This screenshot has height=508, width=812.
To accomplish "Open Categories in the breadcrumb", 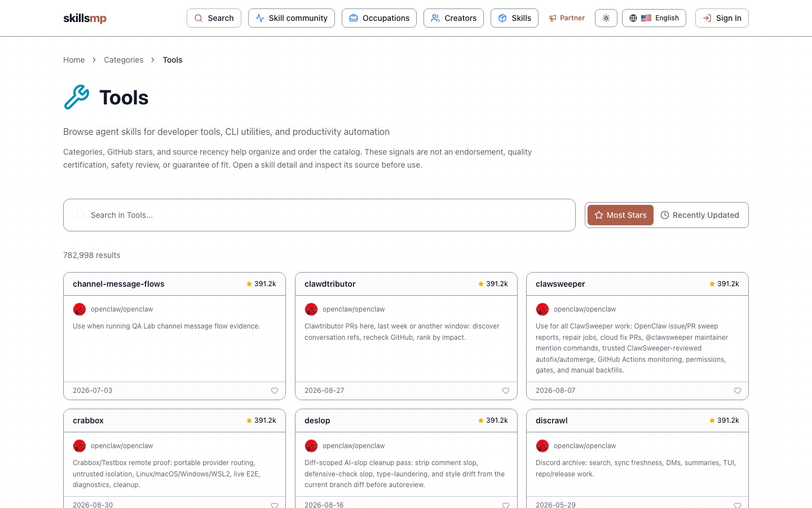I will click(x=123, y=60).
